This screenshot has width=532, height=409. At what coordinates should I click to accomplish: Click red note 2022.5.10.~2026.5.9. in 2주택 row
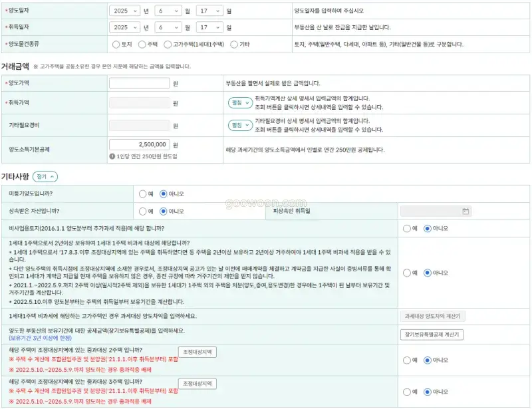click(x=80, y=370)
